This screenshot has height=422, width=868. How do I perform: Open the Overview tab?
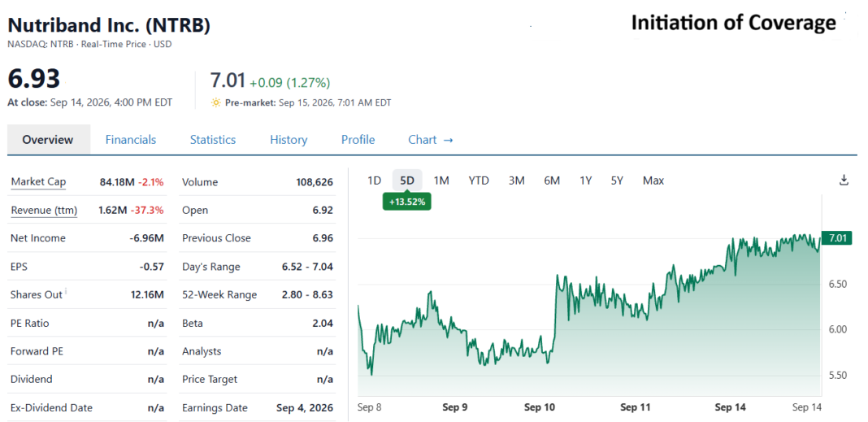tap(48, 140)
